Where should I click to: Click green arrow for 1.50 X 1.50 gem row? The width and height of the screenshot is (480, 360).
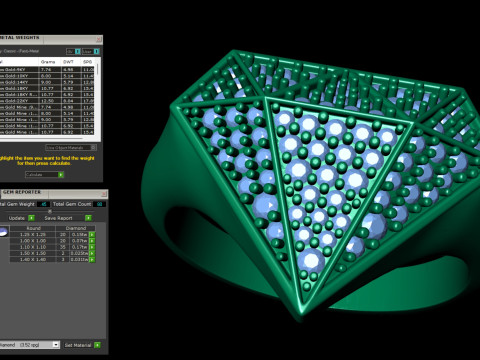click(92, 253)
